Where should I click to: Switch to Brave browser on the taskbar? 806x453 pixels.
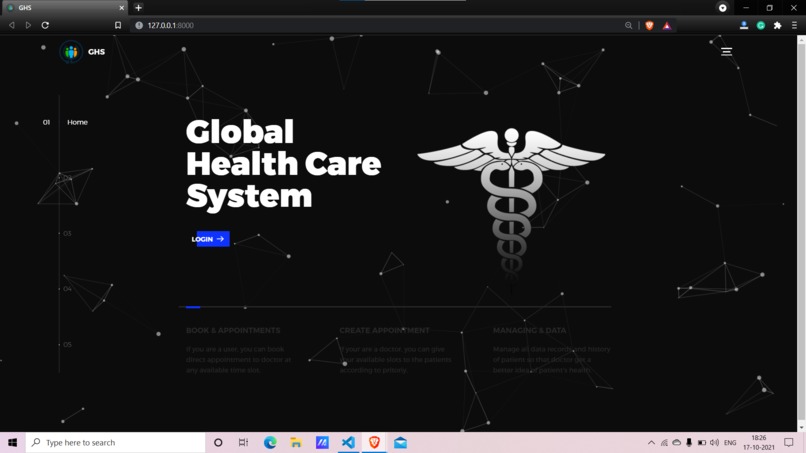[x=374, y=442]
